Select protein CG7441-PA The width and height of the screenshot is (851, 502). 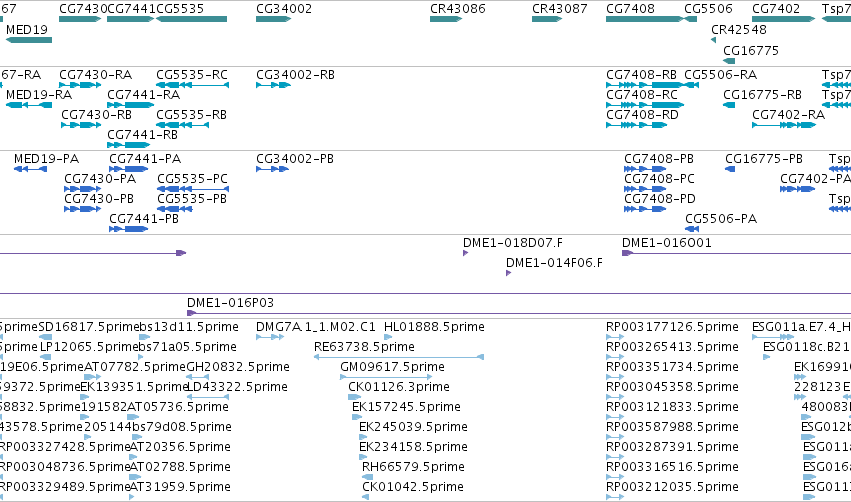coord(129,169)
